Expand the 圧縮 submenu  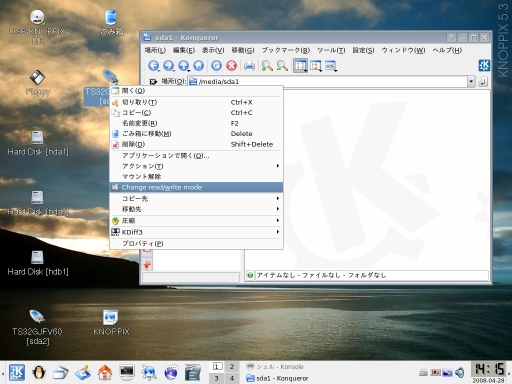tap(196, 221)
